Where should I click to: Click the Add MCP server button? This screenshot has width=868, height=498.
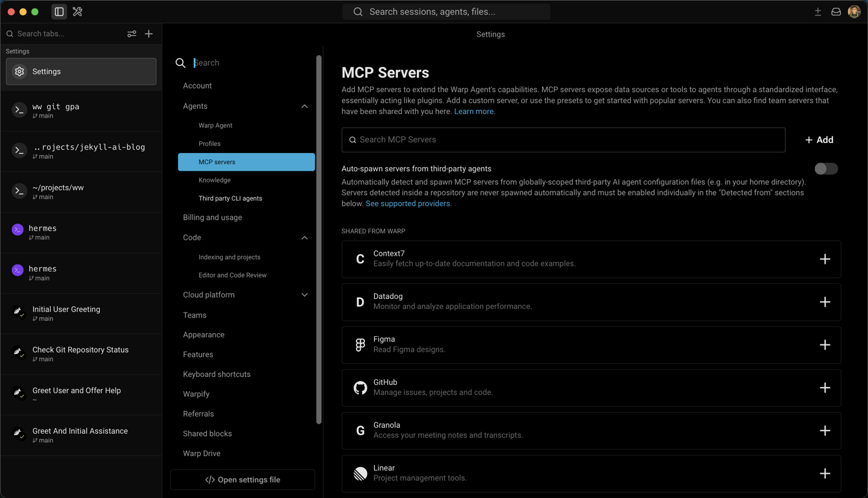tap(820, 140)
